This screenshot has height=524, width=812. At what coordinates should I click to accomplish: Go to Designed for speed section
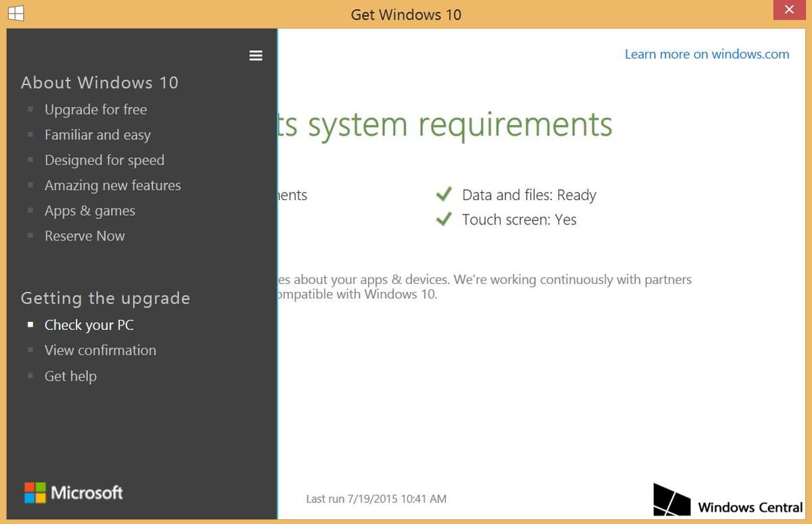[104, 160]
